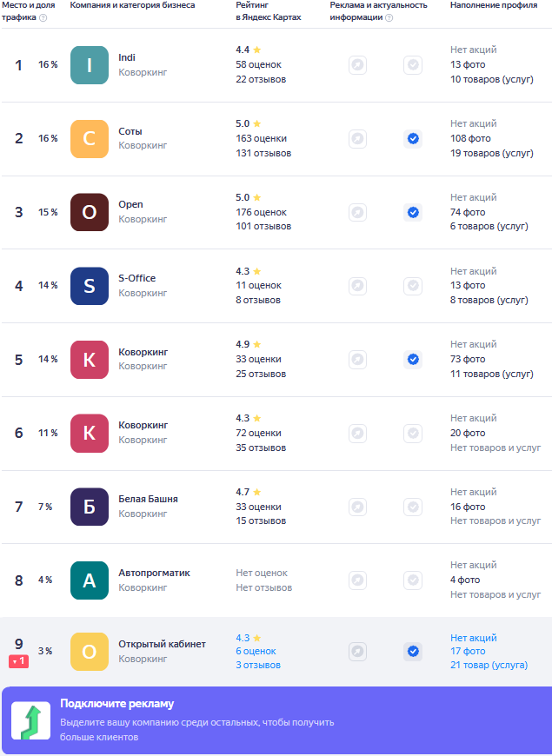Open the '3 отзывов' link for Открытый кабинет
Screen dimensions: 552x756
[x=258, y=665]
